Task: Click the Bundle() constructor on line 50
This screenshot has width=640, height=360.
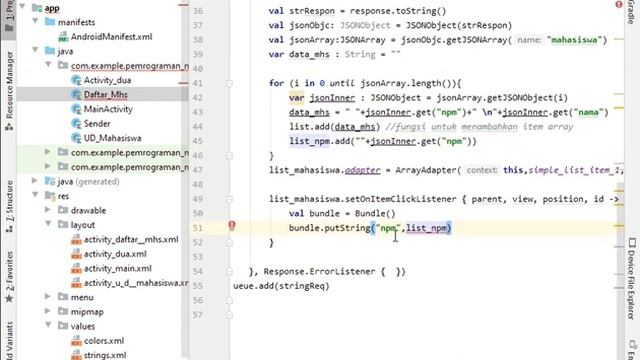Action: pos(375,213)
